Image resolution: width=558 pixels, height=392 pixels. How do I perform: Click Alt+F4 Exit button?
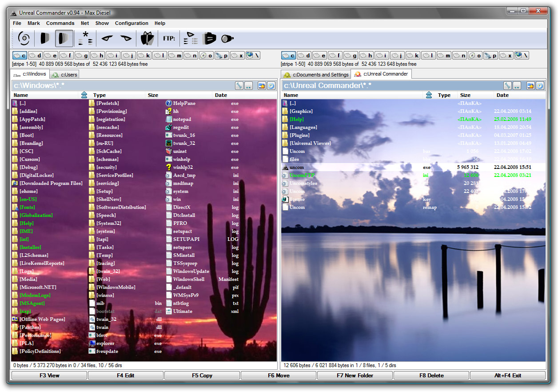pyautogui.click(x=508, y=376)
